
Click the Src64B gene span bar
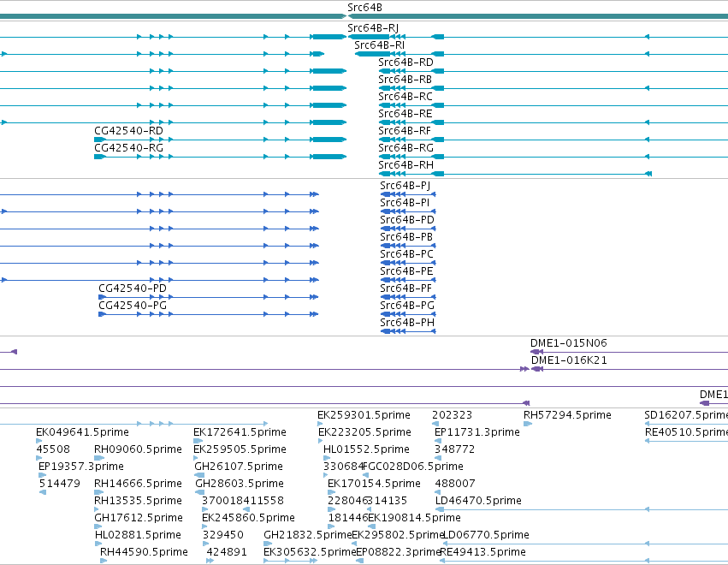click(538, 16)
